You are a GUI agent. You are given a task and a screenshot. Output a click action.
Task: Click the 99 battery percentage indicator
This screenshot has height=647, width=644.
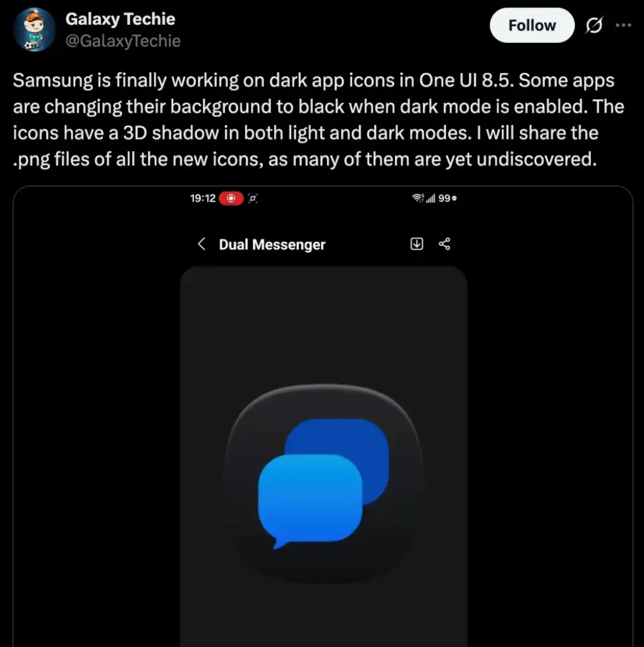[447, 198]
